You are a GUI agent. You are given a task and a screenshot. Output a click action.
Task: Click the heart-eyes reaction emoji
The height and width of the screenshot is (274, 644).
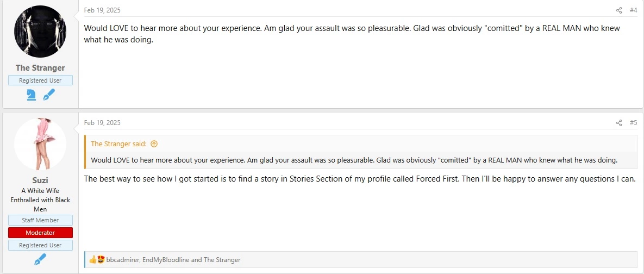pos(101,260)
